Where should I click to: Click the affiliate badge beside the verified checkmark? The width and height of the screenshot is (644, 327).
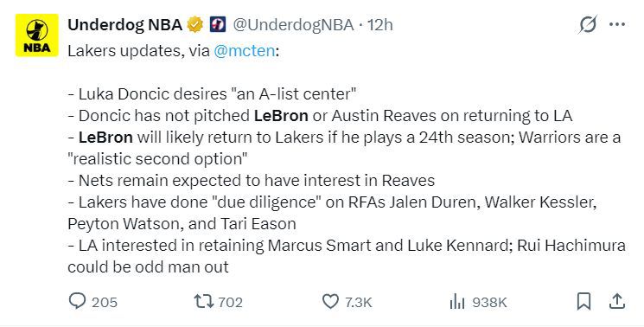coord(218,25)
